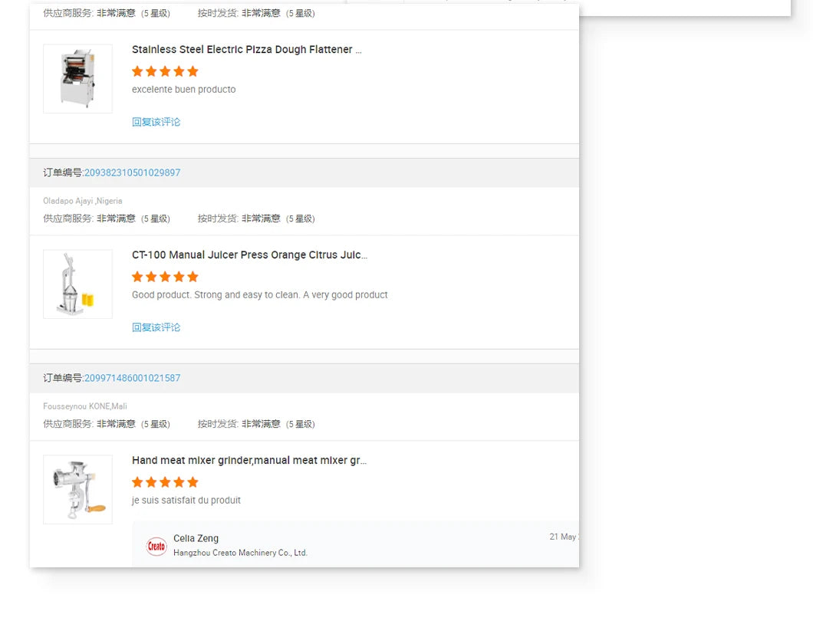Click the Celia Zeng replier name
Viewport: 813px width, 644px height.
pos(196,538)
